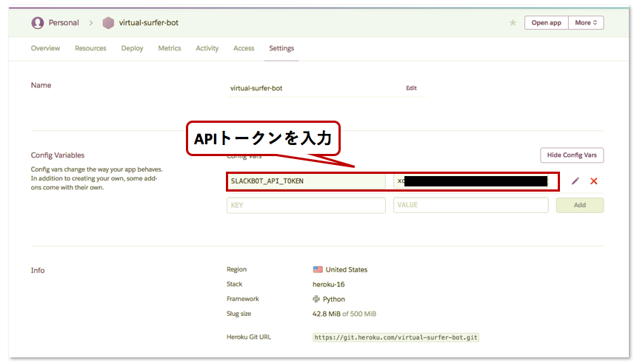Click the United States flag icon
Screen dimensions: 637x364
(318, 269)
